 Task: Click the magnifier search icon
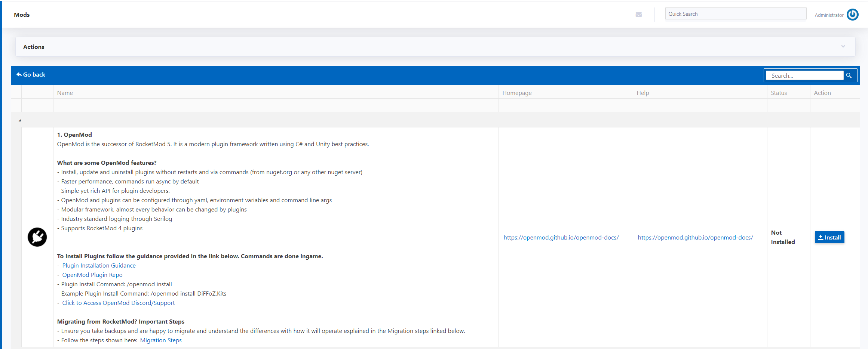[x=849, y=75]
